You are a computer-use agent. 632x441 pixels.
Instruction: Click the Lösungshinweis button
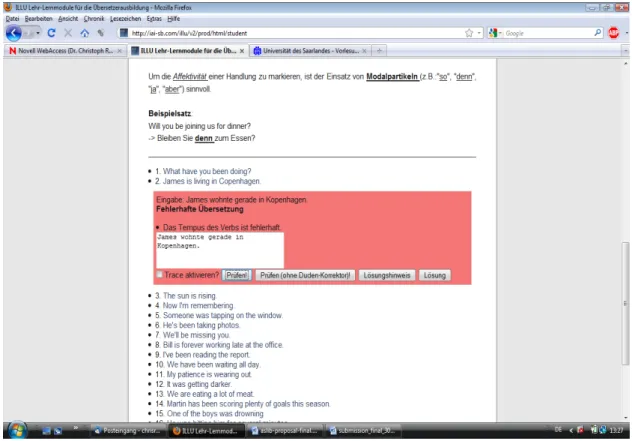pyautogui.click(x=387, y=275)
